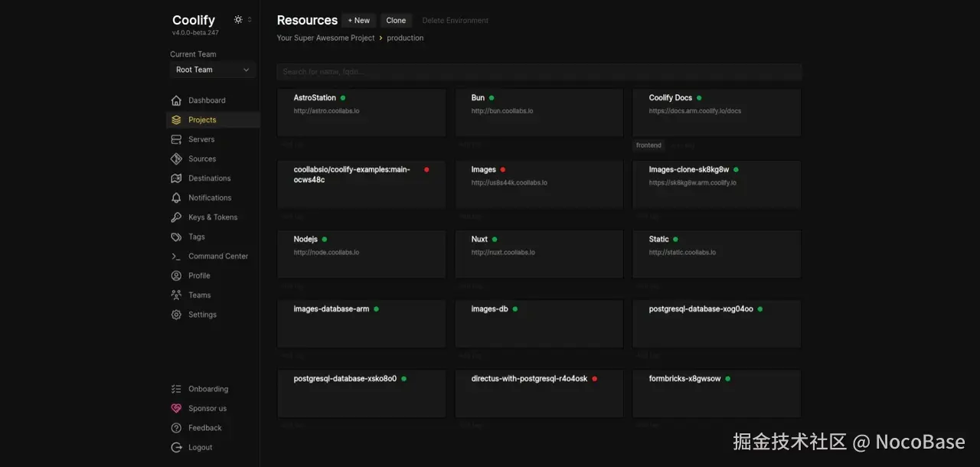Screen dimensions: 980x467
Task: Click the http://static.coollabs.io URL text
Action: pyautogui.click(x=683, y=253)
